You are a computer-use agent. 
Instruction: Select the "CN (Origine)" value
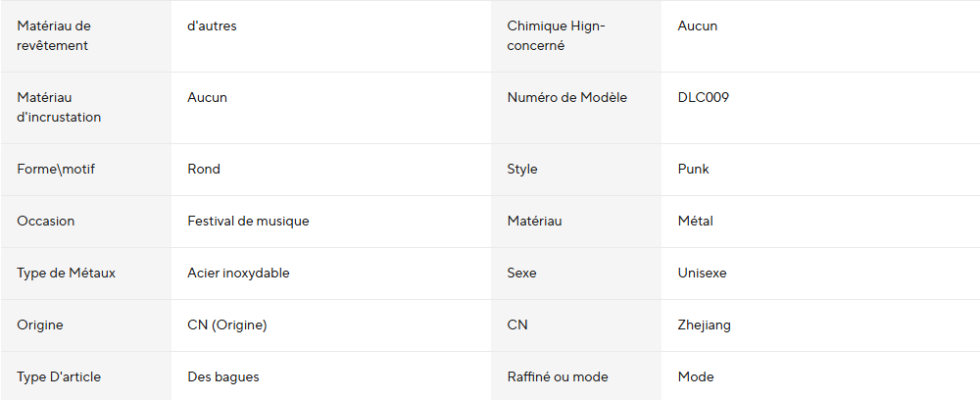coord(227,325)
